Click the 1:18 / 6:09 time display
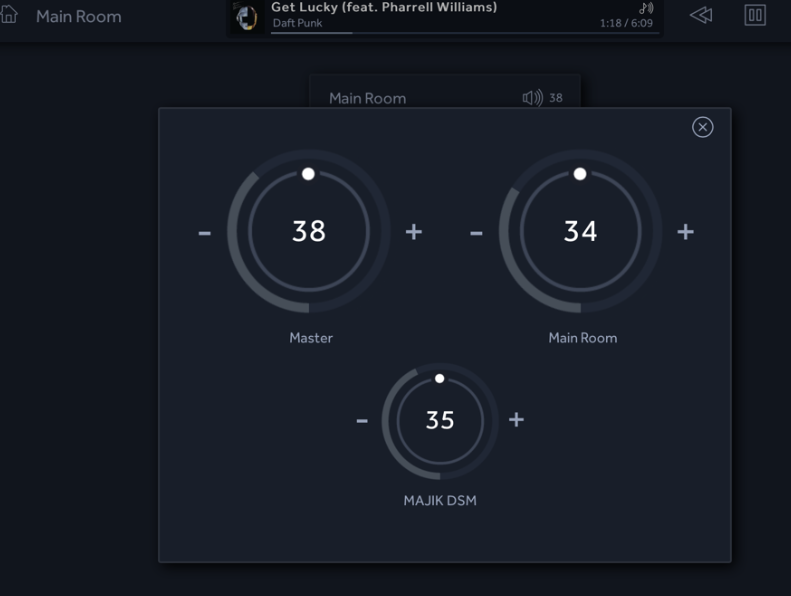Image resolution: width=791 pixels, height=596 pixels. (626, 23)
